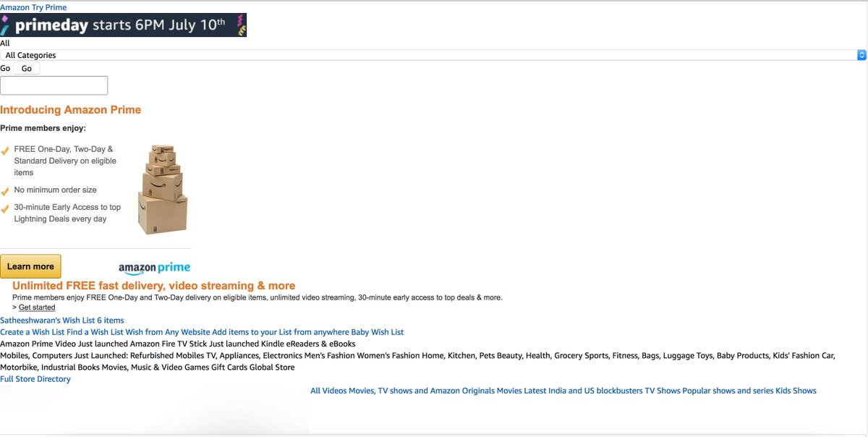Open the Baby Wish List link
Viewport: 868px width, 437px height.
[378, 332]
